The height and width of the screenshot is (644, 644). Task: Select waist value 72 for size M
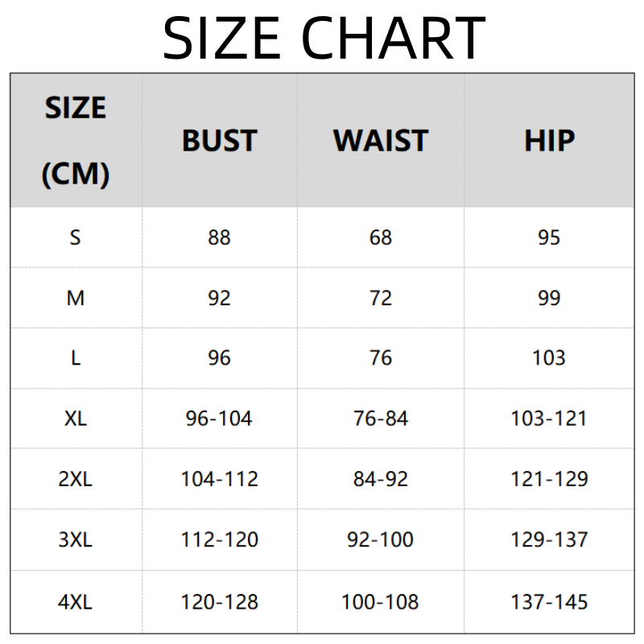380,298
